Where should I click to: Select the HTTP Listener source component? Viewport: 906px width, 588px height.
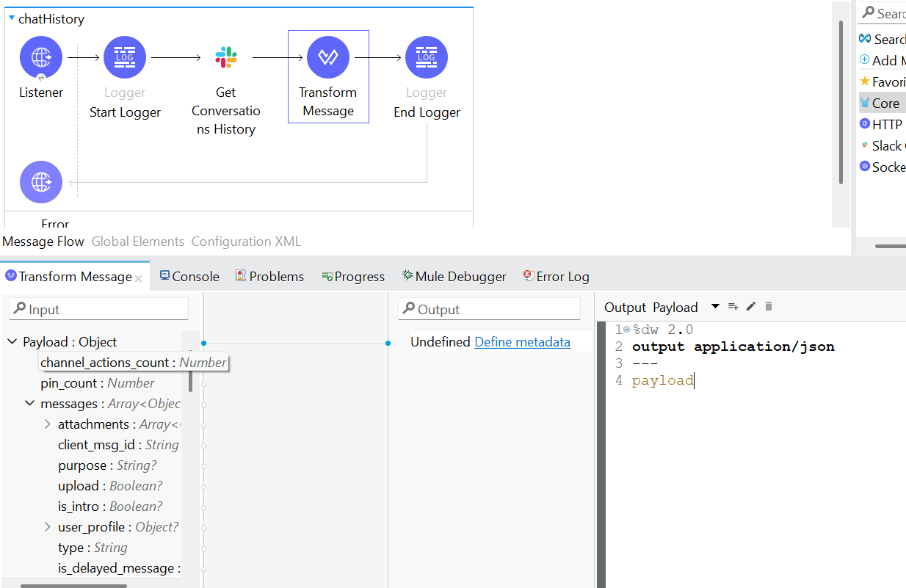click(x=41, y=57)
